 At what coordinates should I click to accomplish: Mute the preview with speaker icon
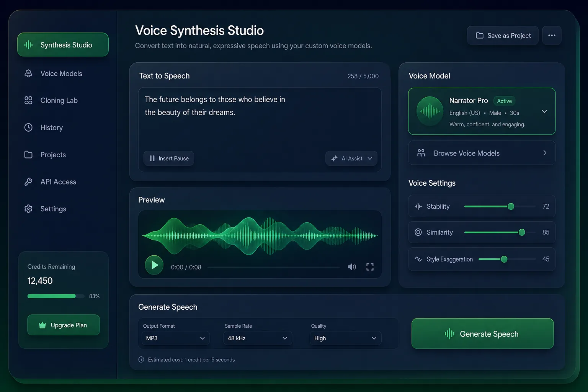(x=352, y=267)
